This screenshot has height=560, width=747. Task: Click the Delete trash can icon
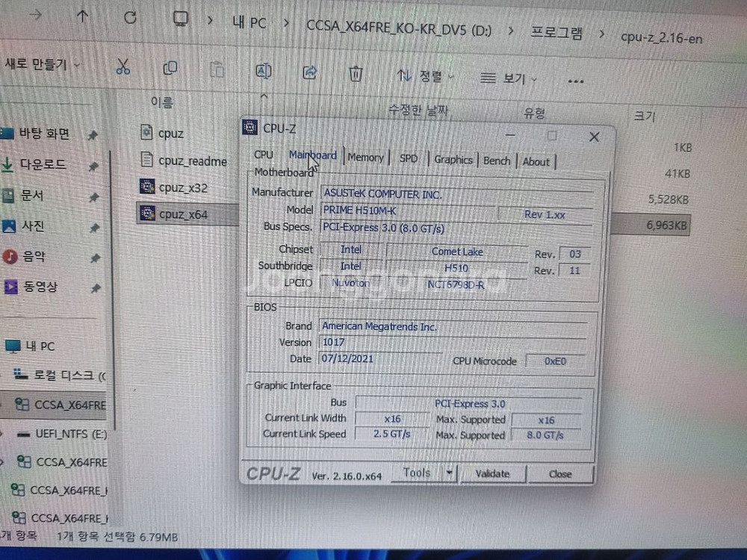pos(356,73)
